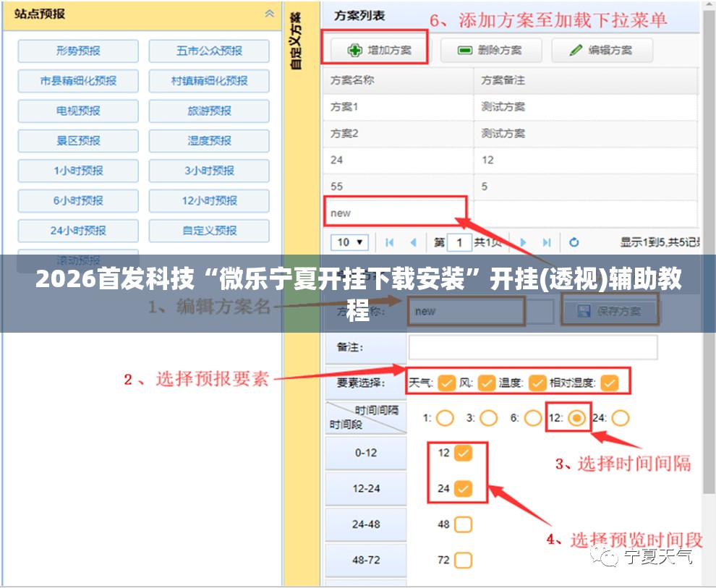This screenshot has width=716, height=588.
Task: Click the green minus 删除方案 icon
Action: click(x=465, y=50)
